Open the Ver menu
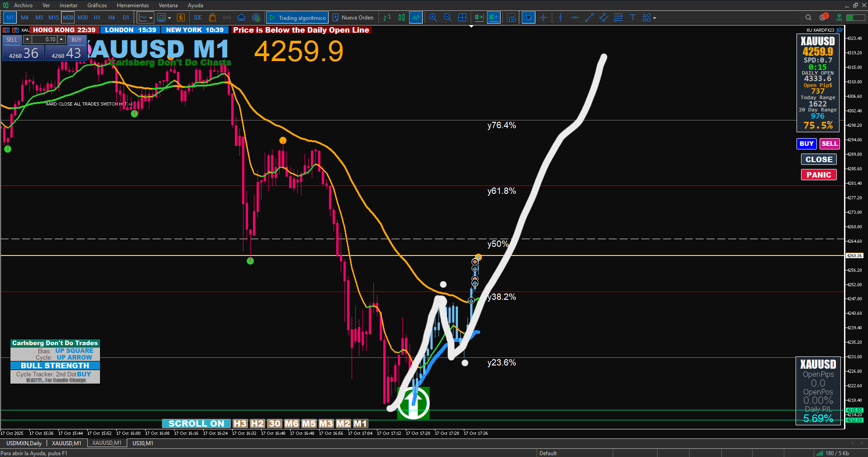This screenshot has width=868, height=457. 46,5
